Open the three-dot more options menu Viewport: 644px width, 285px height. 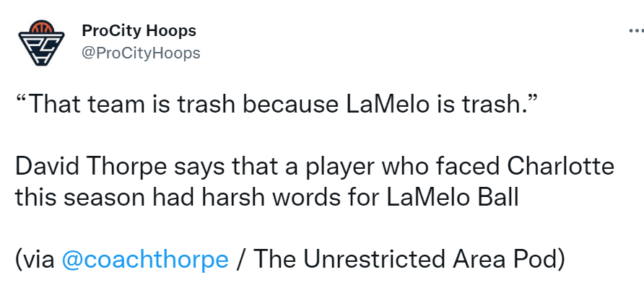tap(637, 31)
